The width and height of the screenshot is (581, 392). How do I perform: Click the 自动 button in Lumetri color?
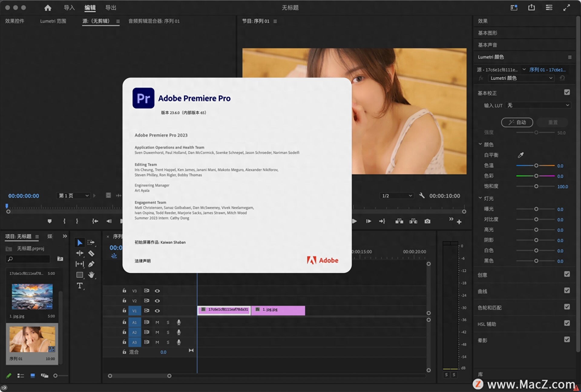tap(517, 122)
